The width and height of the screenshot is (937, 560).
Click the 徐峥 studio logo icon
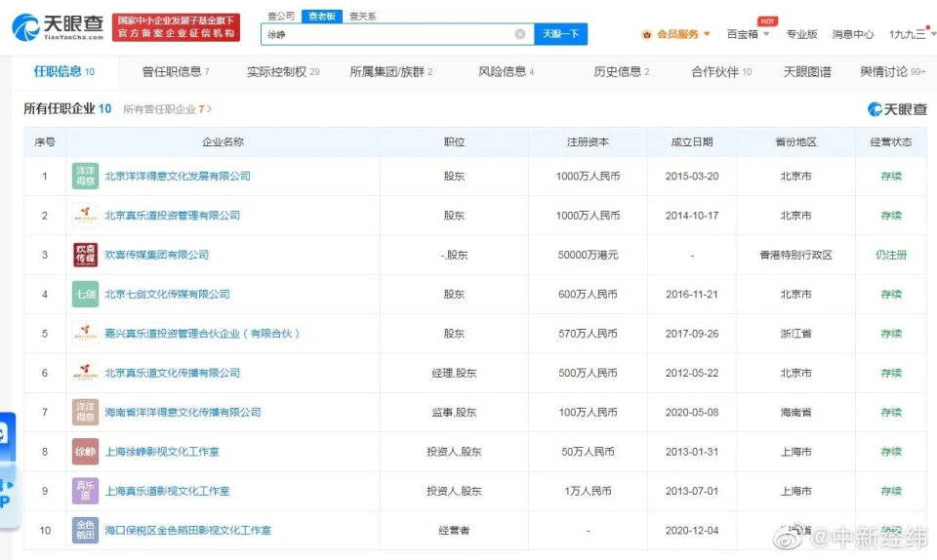tap(85, 452)
